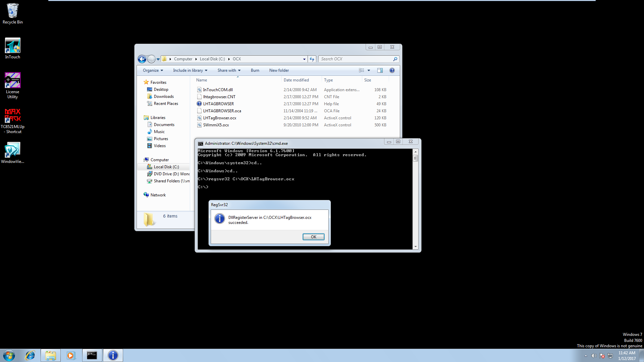The image size is (644, 362).
Task: Click the cmd window scrollbar thumb
Action: click(x=416, y=158)
